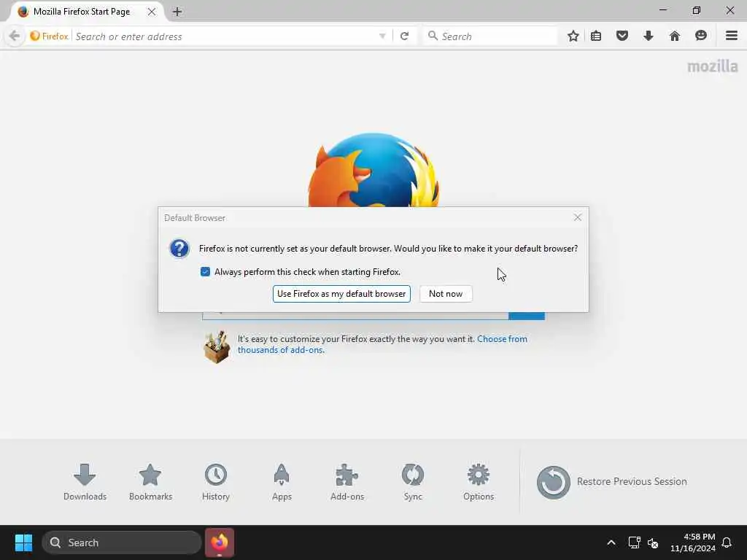Click the back arrow navigation button
The height and width of the screenshot is (560, 747).
point(15,36)
